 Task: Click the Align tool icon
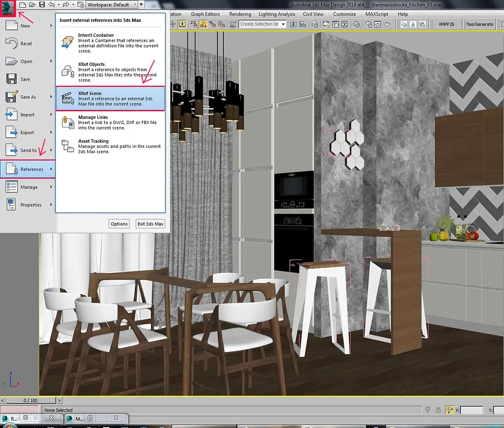[x=303, y=24]
